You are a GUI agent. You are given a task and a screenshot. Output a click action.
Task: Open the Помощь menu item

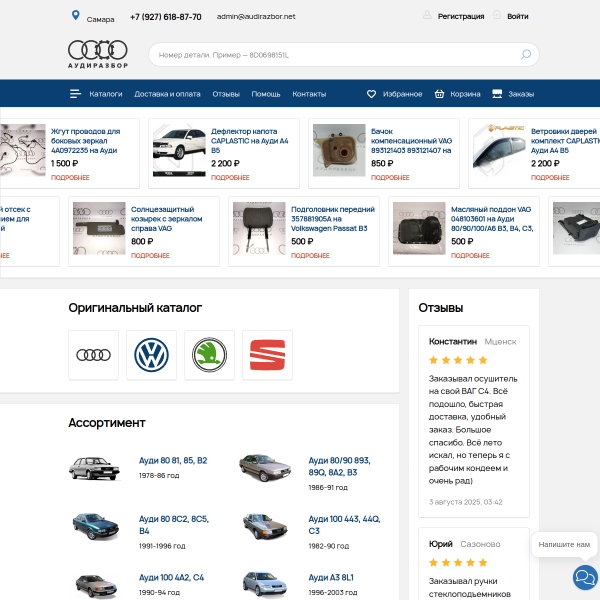pos(266,94)
